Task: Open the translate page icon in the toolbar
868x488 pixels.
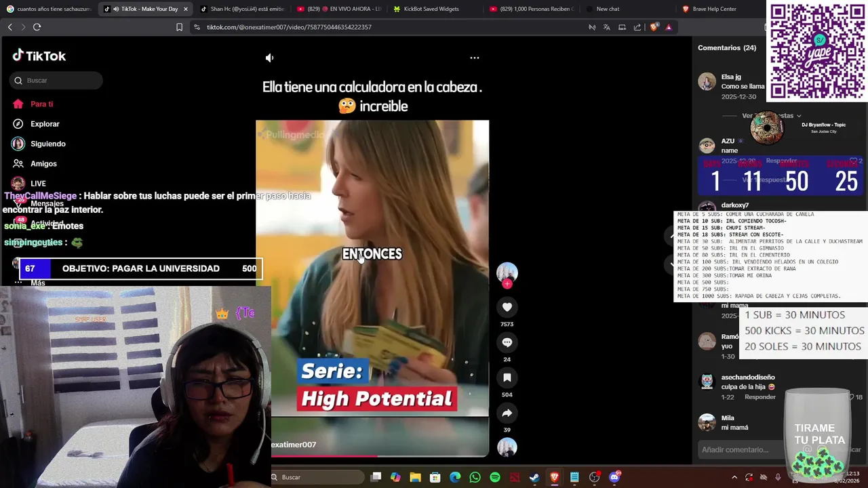Action: [606, 27]
